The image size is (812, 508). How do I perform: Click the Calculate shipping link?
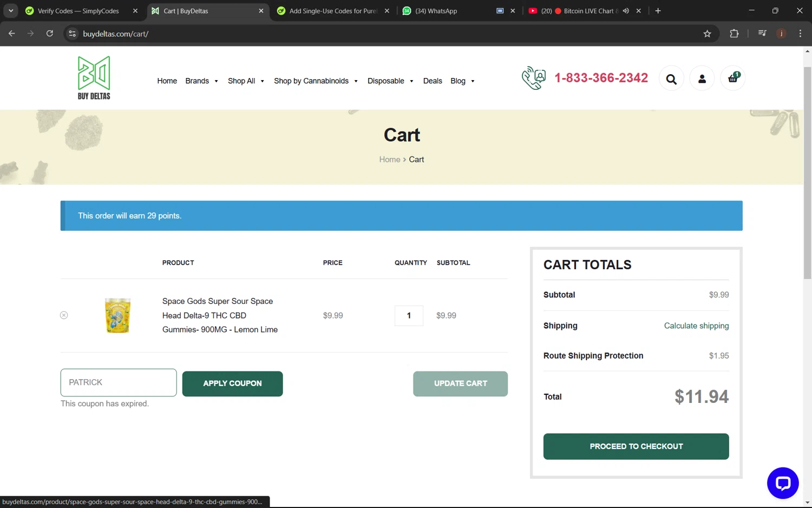tap(696, 325)
